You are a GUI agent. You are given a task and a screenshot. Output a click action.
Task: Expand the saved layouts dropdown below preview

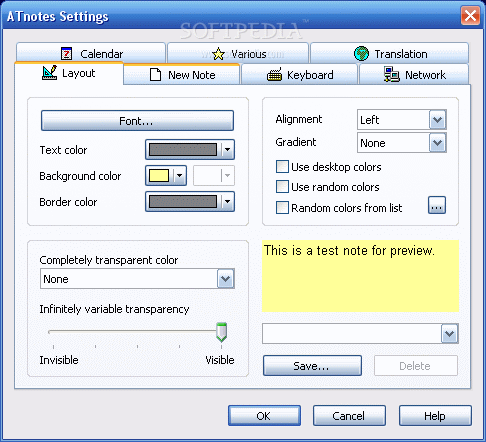point(450,333)
